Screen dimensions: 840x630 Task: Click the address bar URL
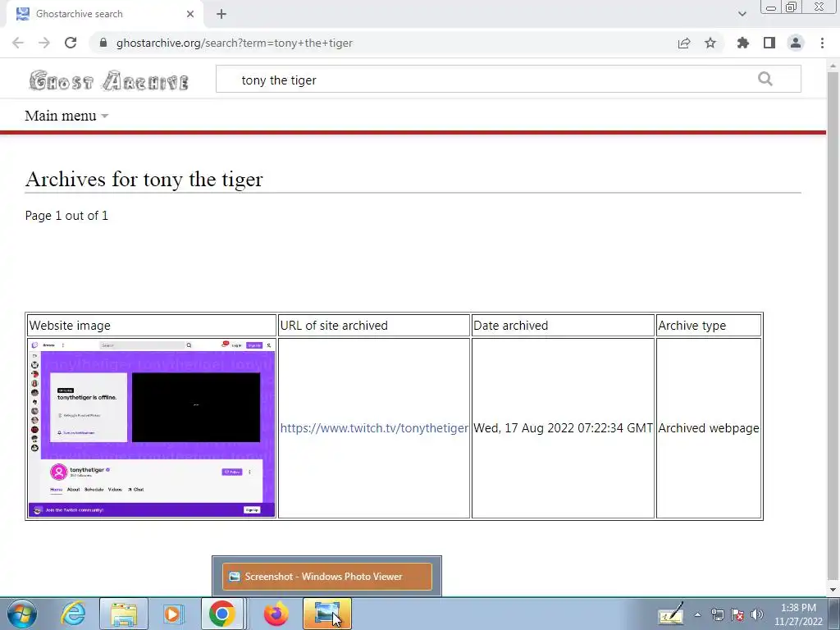click(x=234, y=43)
